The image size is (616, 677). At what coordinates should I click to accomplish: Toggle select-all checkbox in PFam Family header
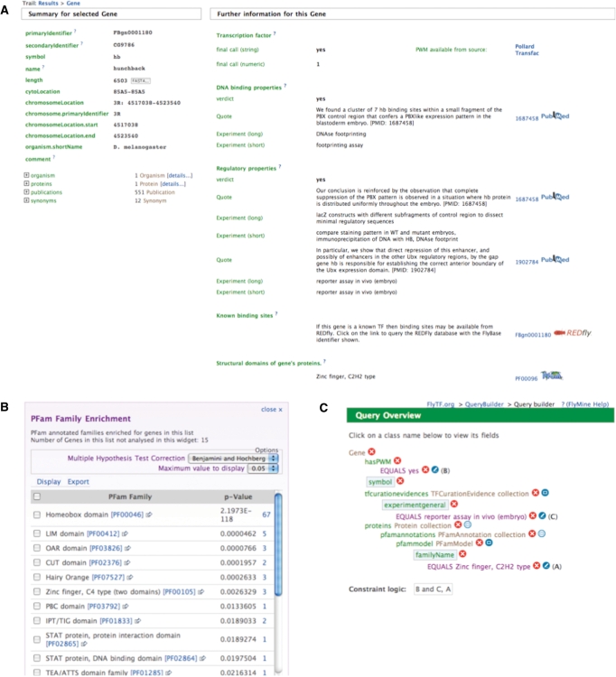[x=37, y=496]
